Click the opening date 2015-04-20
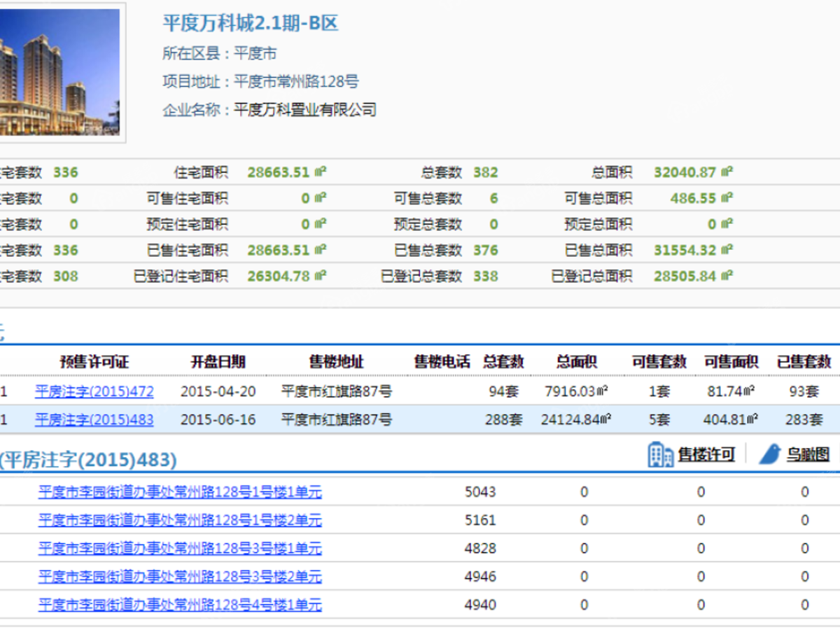Image resolution: width=840 pixels, height=630 pixels. (x=218, y=392)
